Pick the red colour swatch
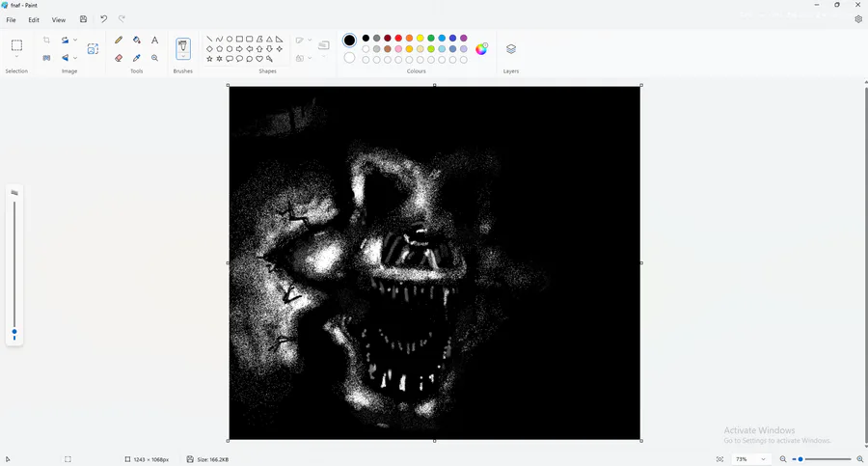 [398, 39]
